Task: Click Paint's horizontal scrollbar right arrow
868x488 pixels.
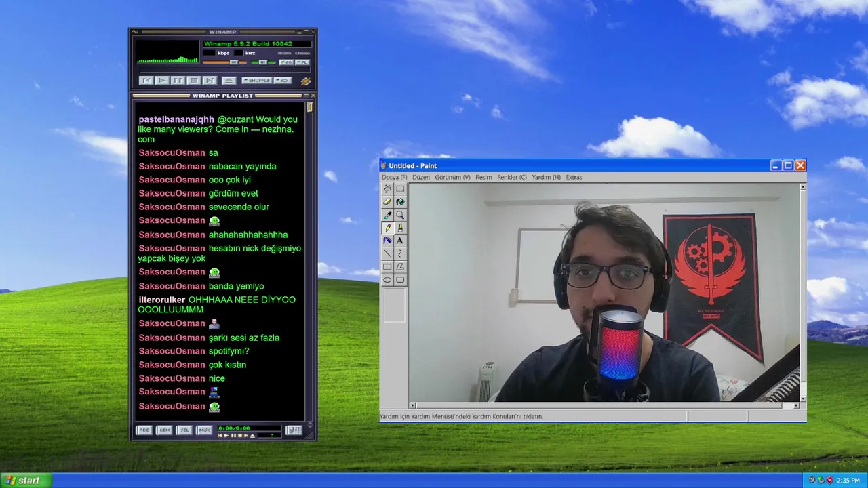Action: click(796, 405)
